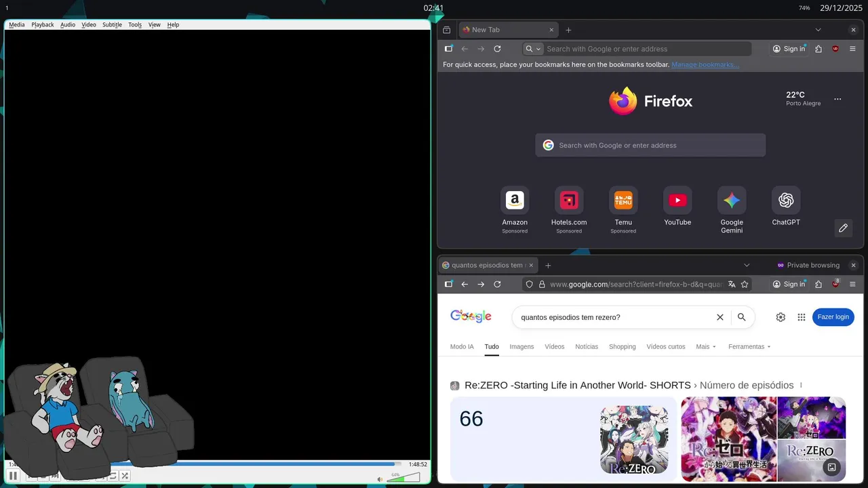This screenshot has width=868, height=488.
Task: Click Fazer login button
Action: pyautogui.click(x=833, y=317)
